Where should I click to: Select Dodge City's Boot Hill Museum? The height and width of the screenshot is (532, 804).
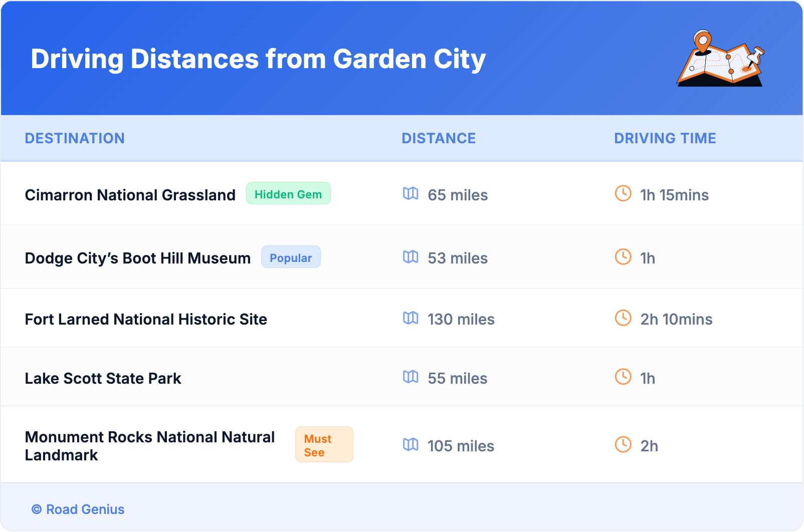tap(137, 258)
